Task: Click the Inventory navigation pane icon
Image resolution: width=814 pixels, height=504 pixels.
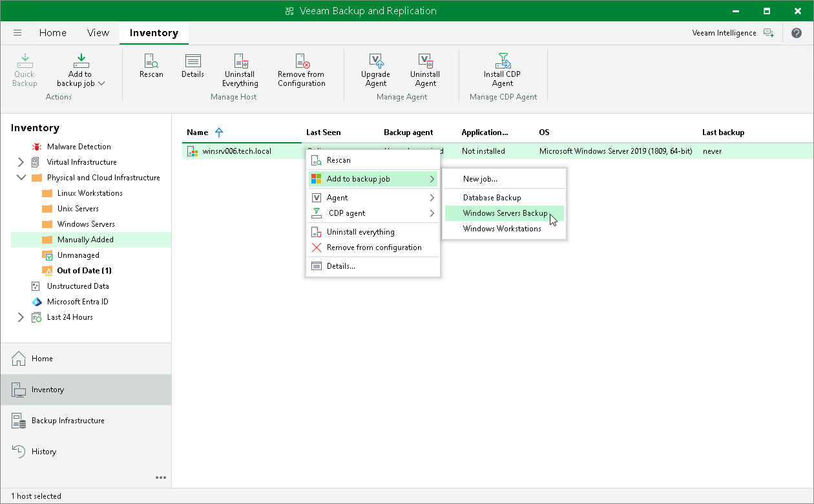Action: (19, 390)
